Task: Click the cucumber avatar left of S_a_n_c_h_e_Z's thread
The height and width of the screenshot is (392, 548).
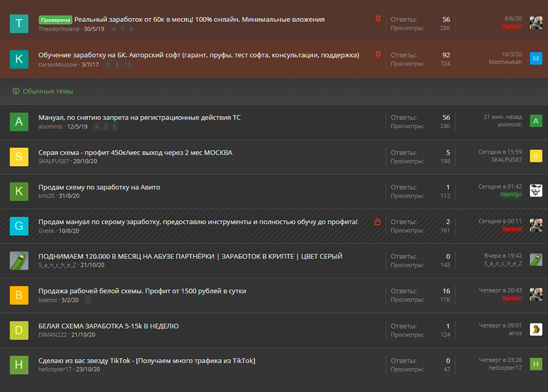Action: (x=19, y=261)
